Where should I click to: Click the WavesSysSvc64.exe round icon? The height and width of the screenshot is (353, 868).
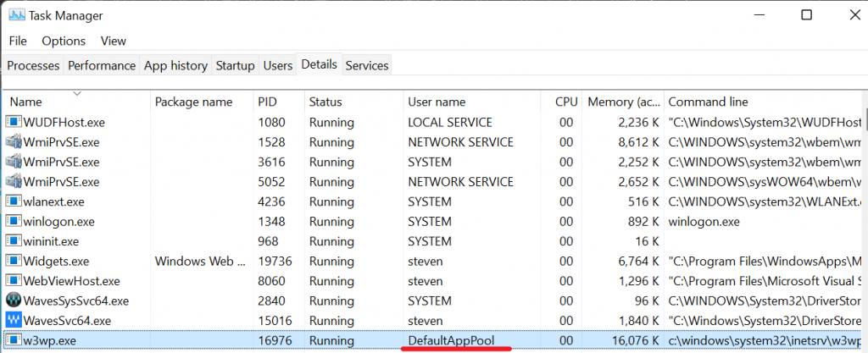pyautogui.click(x=13, y=301)
